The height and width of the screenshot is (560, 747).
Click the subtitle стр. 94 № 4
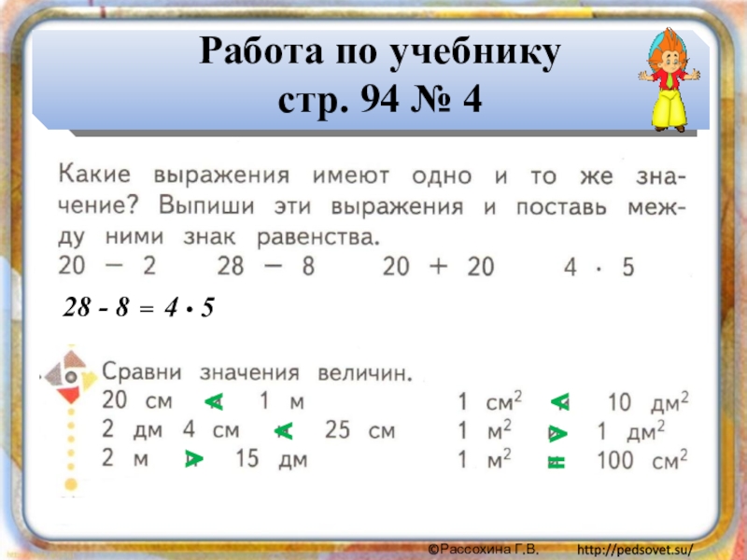tap(380, 100)
